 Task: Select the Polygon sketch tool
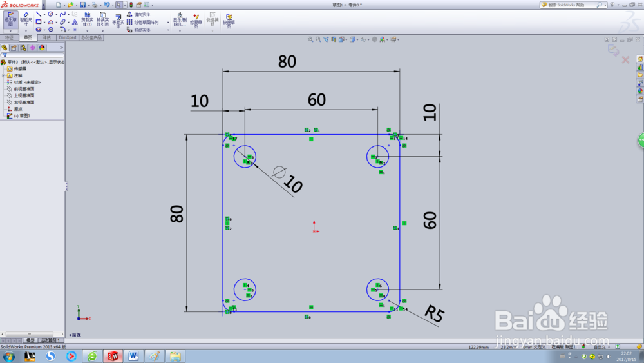(x=50, y=30)
